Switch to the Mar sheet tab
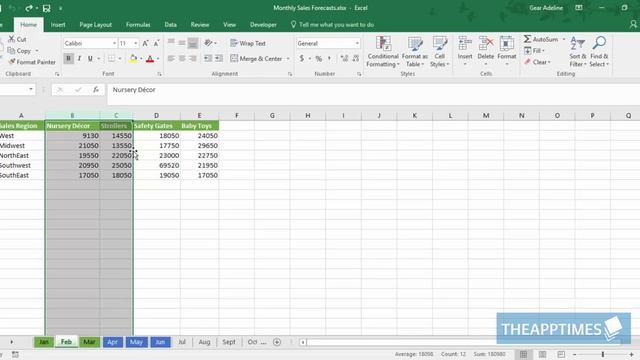This screenshot has height=360, width=640. click(x=89, y=342)
